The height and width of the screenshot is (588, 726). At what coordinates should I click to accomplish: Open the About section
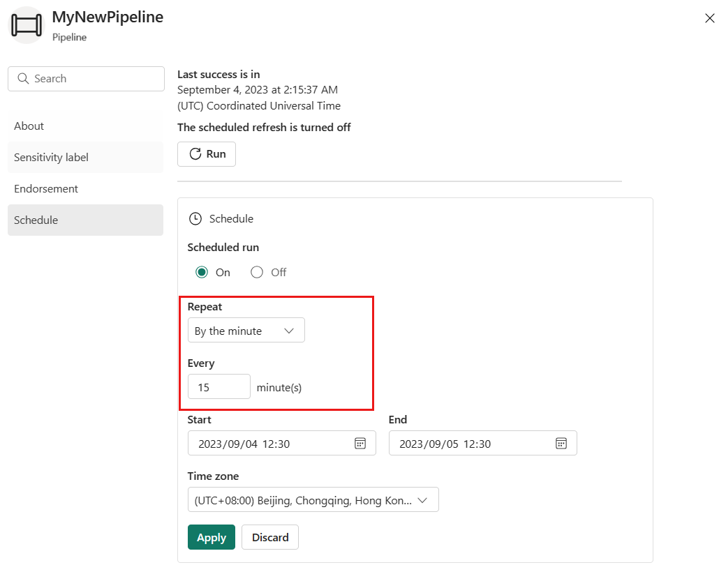[x=86, y=126]
